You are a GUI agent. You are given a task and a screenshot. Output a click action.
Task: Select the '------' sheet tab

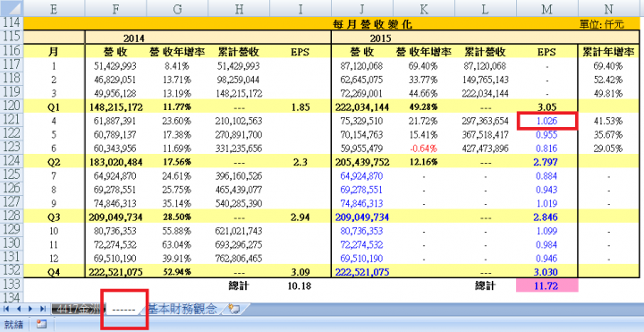coord(124,309)
